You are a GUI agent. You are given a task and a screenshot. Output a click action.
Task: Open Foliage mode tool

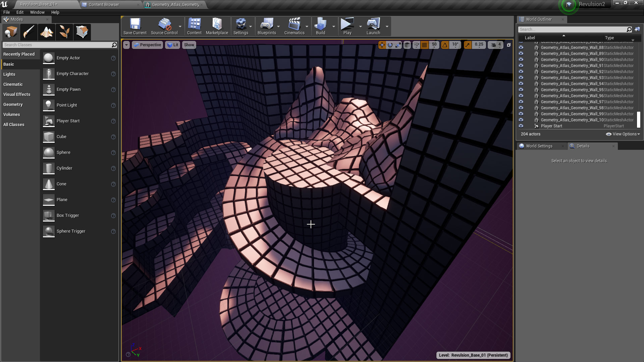64,32
